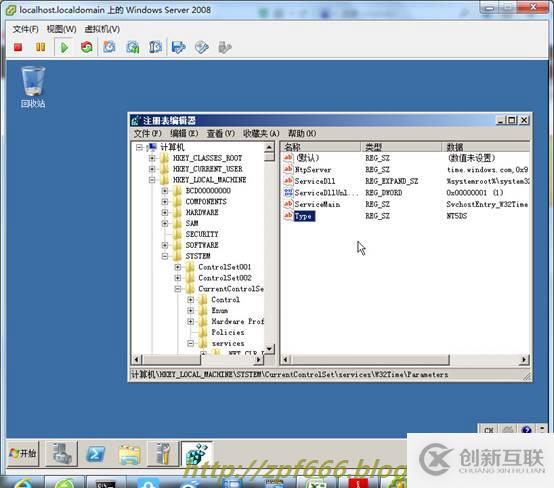Screen dimensions: 554x488
Task: Click the NT5DS data cell
Action: [456, 216]
